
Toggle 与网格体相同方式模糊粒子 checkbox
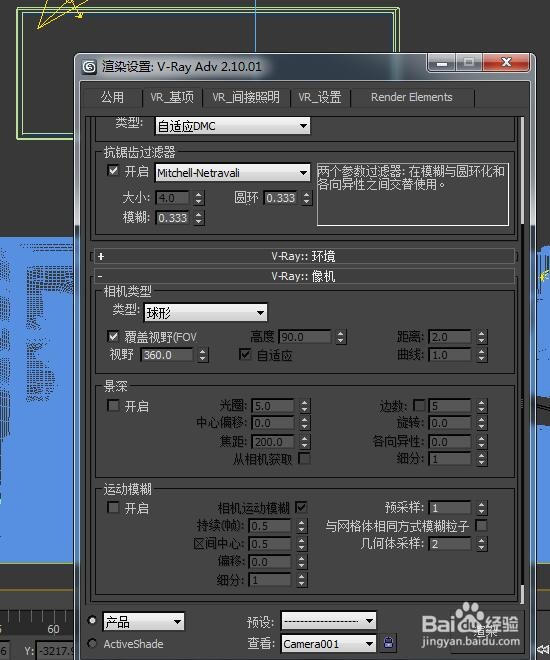click(481, 526)
